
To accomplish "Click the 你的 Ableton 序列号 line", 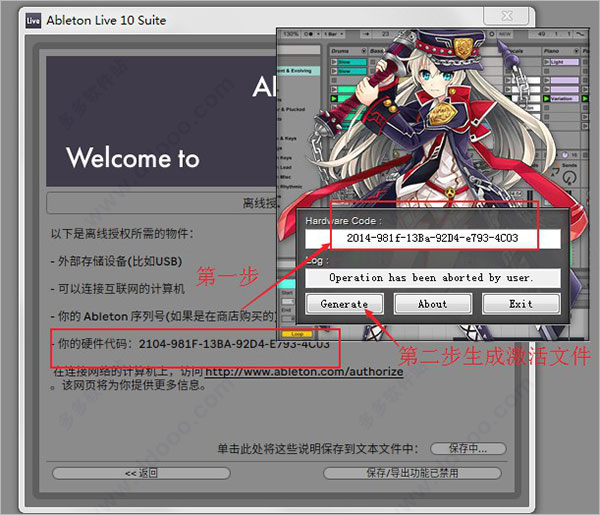I will click(163, 316).
